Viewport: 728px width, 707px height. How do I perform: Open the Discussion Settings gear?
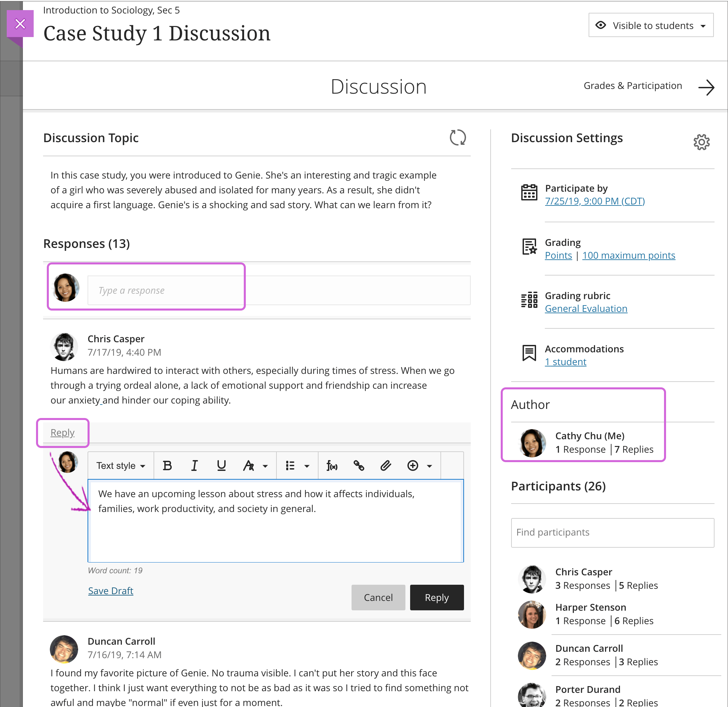point(701,142)
